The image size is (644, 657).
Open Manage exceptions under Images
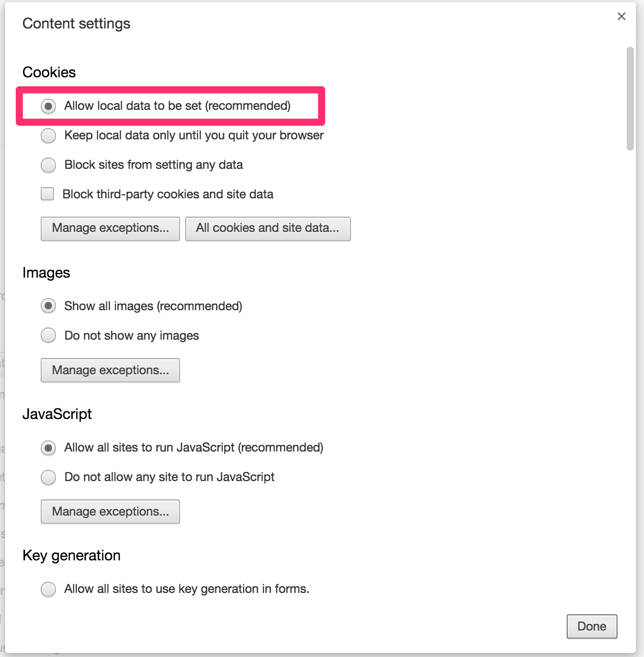[x=110, y=370]
